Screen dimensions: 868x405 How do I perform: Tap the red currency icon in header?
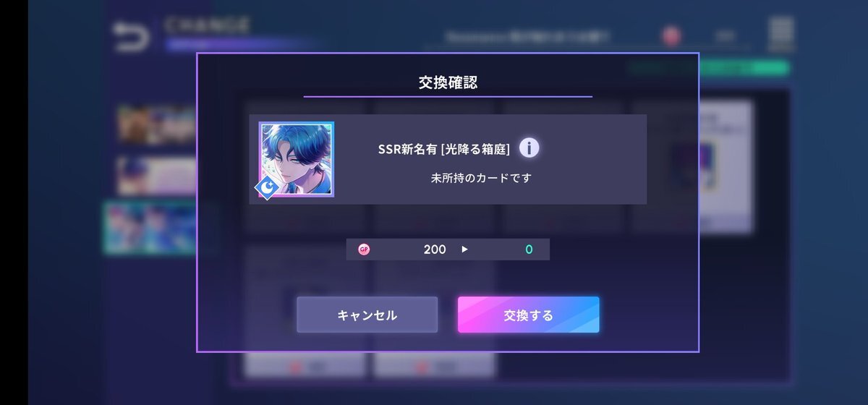pos(672,35)
